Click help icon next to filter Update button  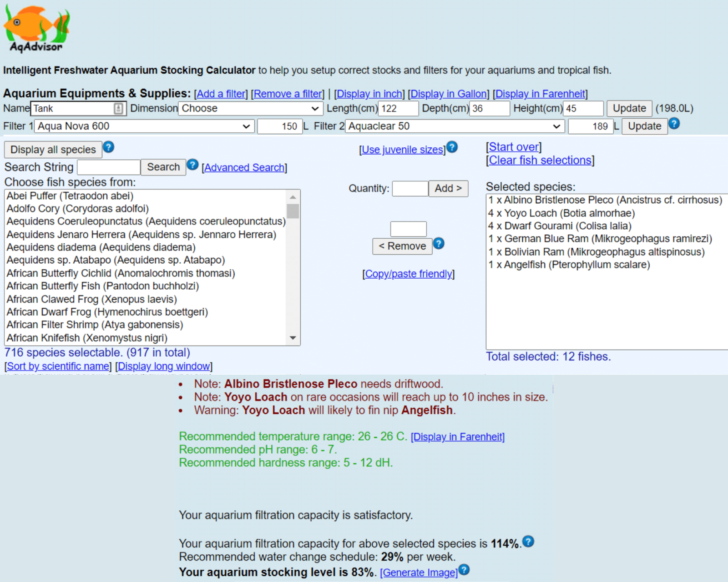674,123
